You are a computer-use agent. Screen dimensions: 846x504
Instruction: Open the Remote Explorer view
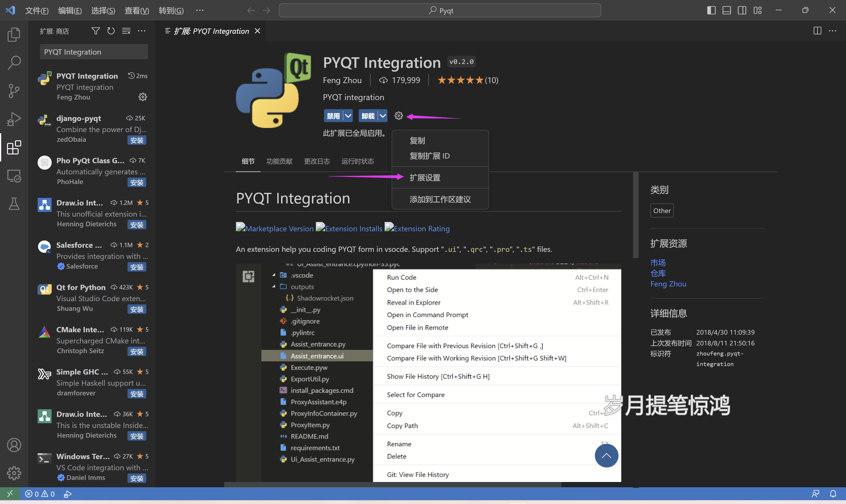click(14, 176)
